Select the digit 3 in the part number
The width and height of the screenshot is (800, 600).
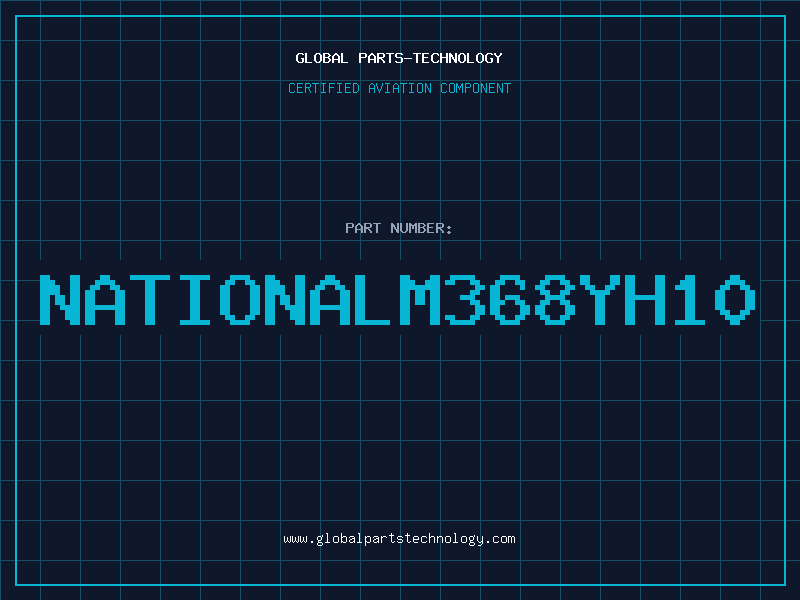coord(465,300)
